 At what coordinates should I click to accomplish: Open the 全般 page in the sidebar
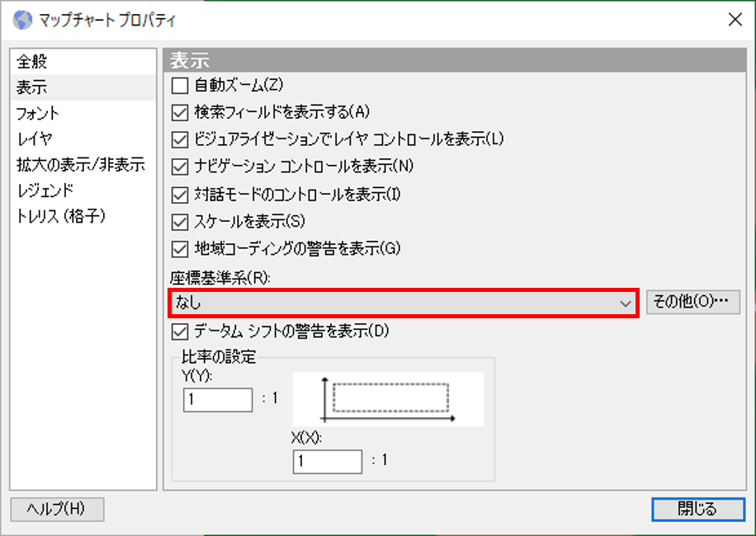pos(82,62)
